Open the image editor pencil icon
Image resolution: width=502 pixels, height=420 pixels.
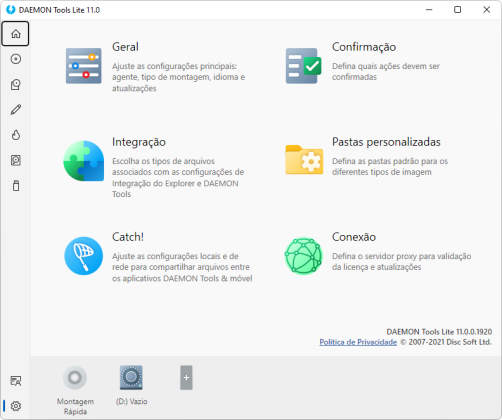(x=16, y=110)
